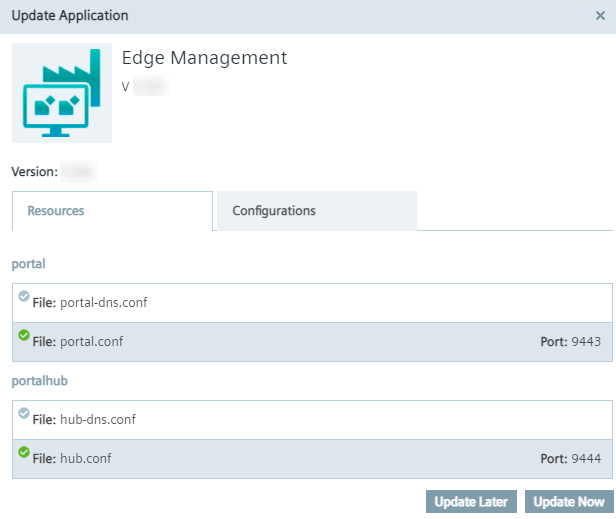Select the hub.conf file name
The image size is (616, 519).
coord(86,459)
